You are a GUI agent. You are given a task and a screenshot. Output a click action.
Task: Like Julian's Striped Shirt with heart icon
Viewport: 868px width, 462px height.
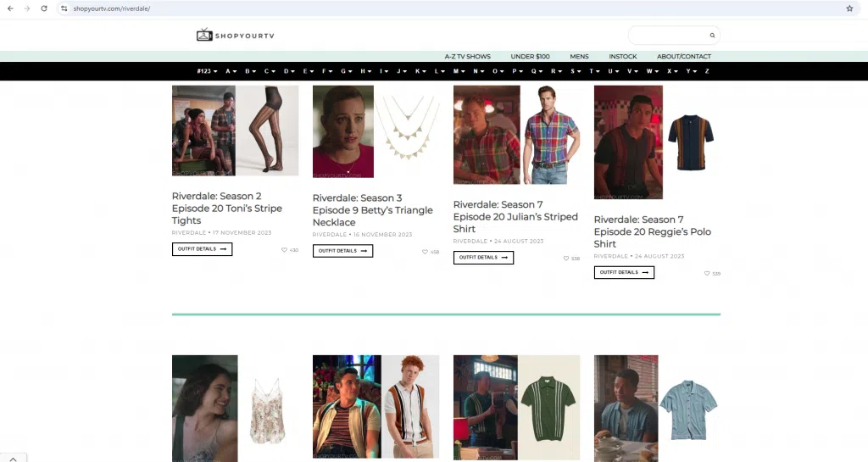[x=565, y=259]
